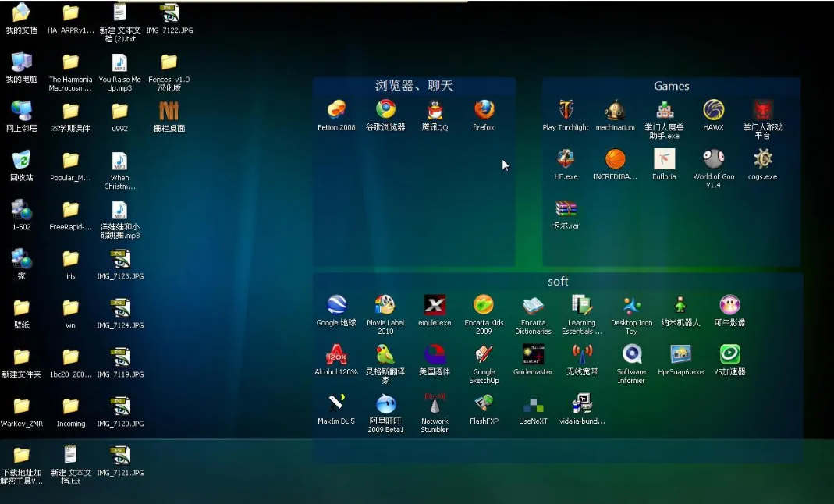Select the vidalia-bund... installer icon
834x504 pixels.
click(x=582, y=403)
